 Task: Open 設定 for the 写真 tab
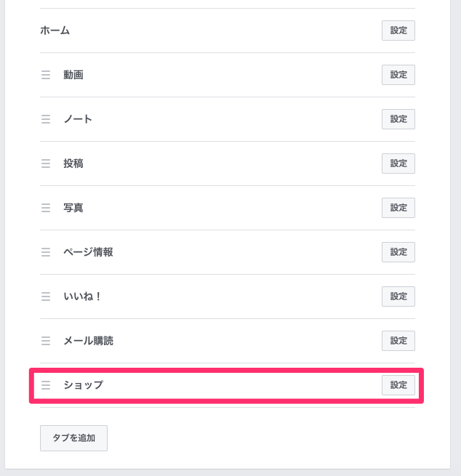(x=398, y=208)
